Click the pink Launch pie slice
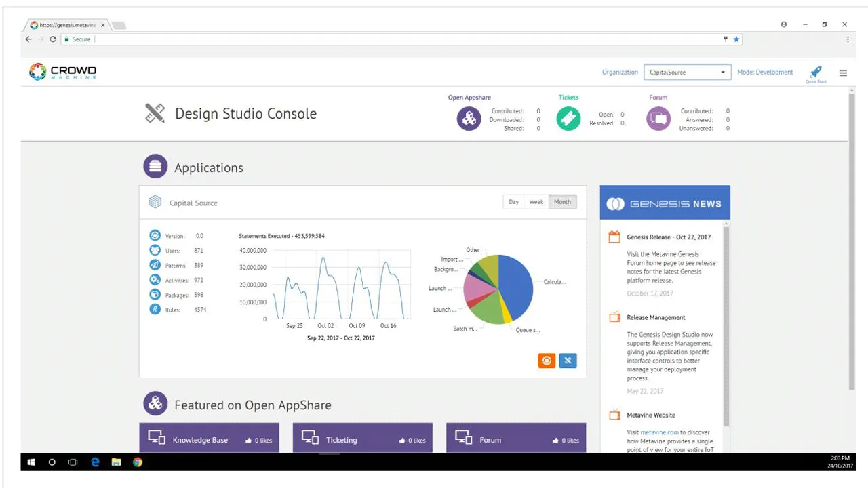868x488 pixels. [479, 287]
